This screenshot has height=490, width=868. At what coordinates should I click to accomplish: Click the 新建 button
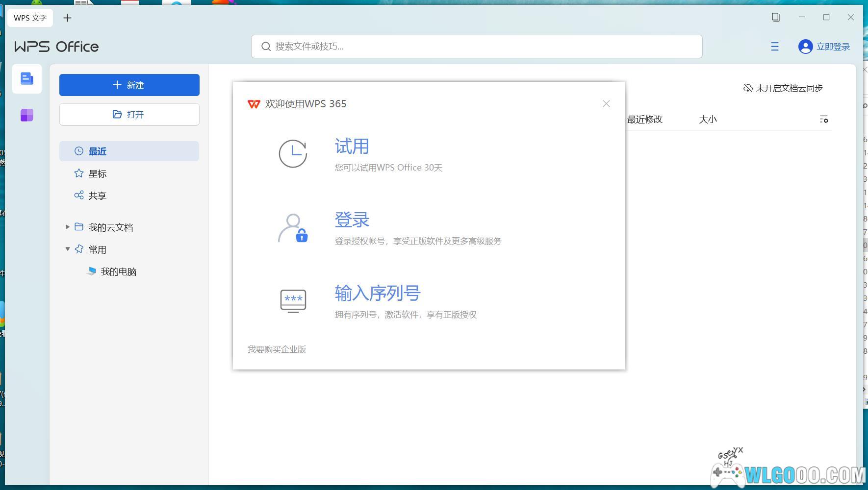point(129,85)
